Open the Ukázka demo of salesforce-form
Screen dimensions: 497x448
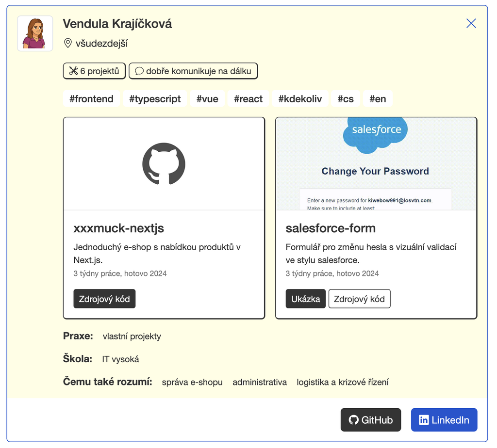305,299
